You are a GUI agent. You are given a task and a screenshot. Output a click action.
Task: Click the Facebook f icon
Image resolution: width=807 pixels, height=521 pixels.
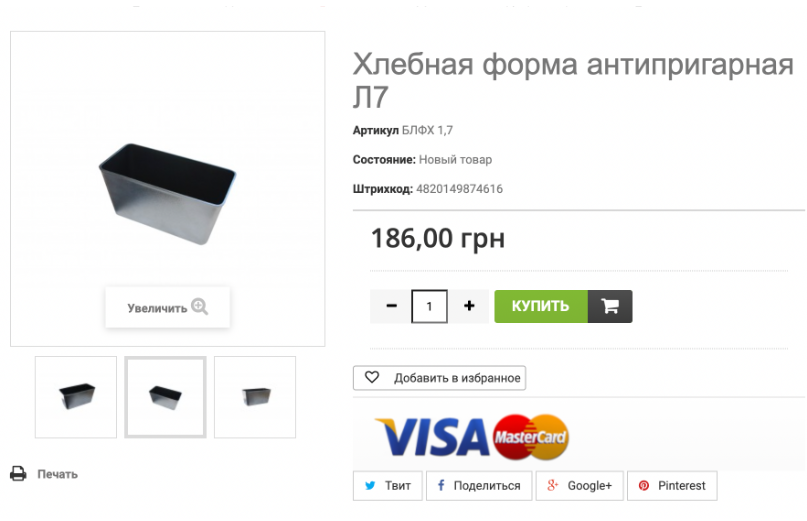point(441,485)
